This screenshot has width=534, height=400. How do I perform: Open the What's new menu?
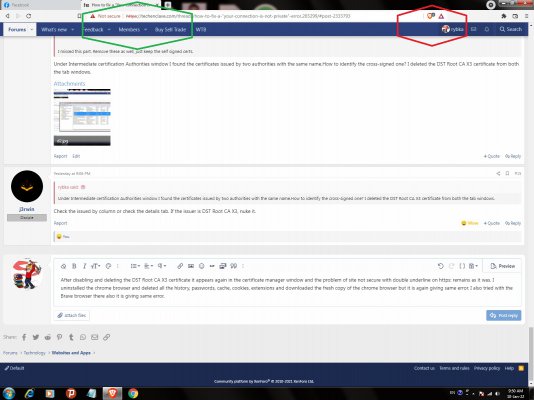point(54,30)
